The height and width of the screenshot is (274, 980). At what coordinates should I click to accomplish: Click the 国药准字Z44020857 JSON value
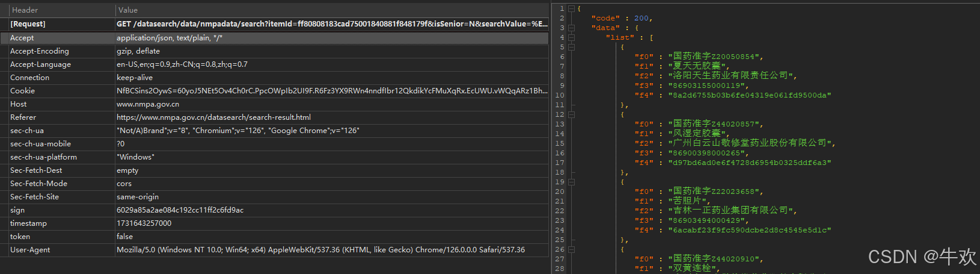715,124
